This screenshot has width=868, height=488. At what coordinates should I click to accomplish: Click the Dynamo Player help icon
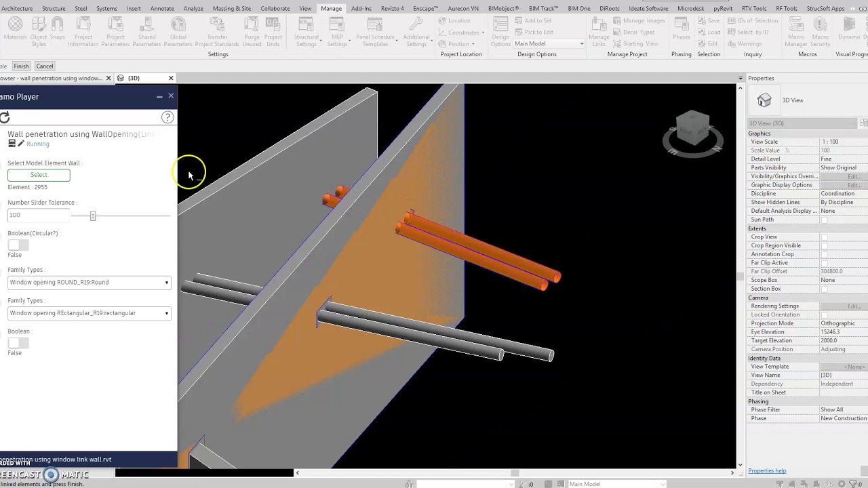coord(167,117)
